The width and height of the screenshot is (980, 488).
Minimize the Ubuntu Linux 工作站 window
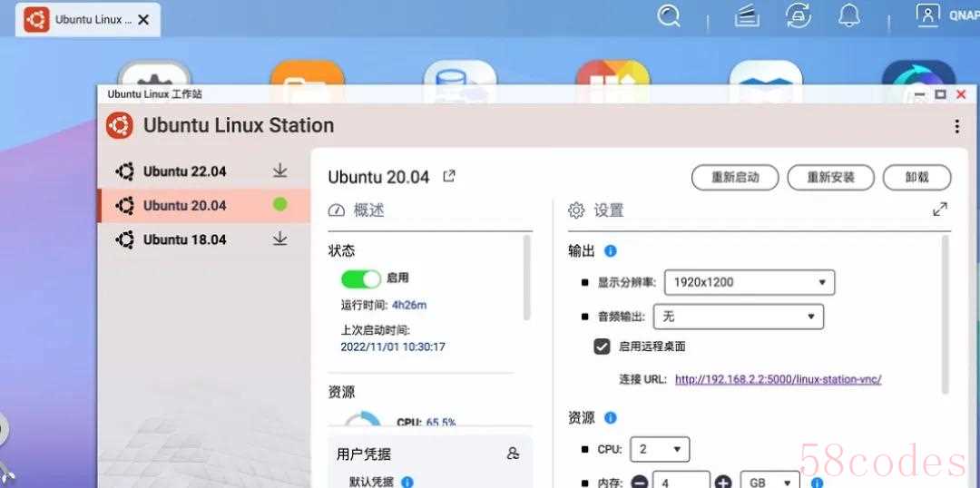(x=919, y=94)
